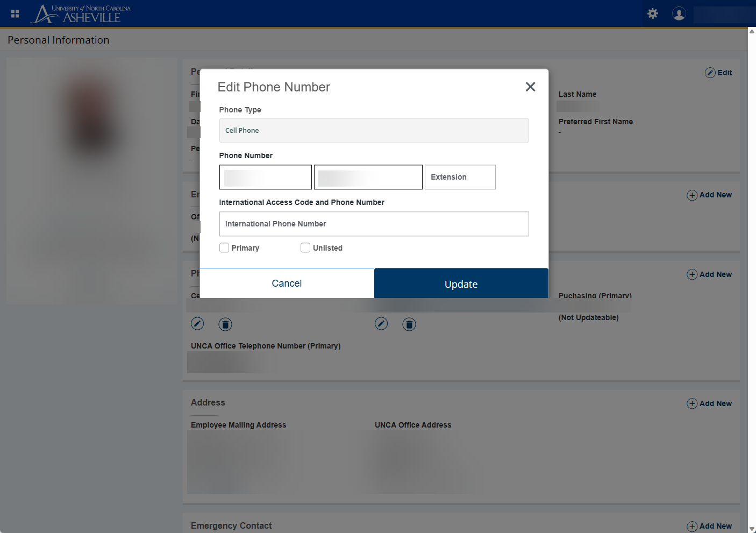Click the UNC Asheville logo
The height and width of the screenshot is (533, 756).
82,14
